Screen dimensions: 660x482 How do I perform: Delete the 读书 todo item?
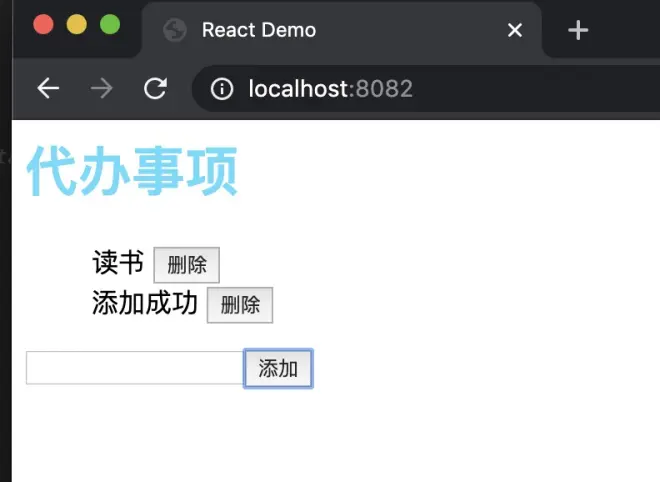186,265
